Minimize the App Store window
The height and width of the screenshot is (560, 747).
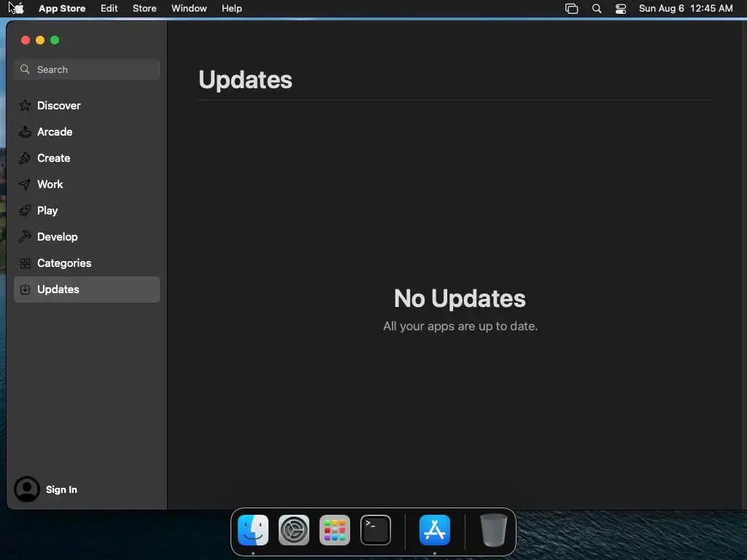pyautogui.click(x=40, y=41)
